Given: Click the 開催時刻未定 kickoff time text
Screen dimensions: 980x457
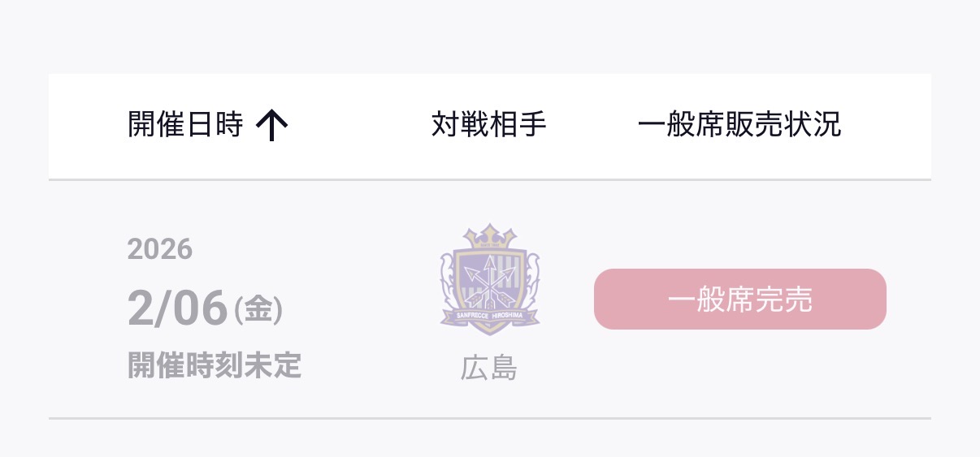Looking at the screenshot, I should point(215,366).
